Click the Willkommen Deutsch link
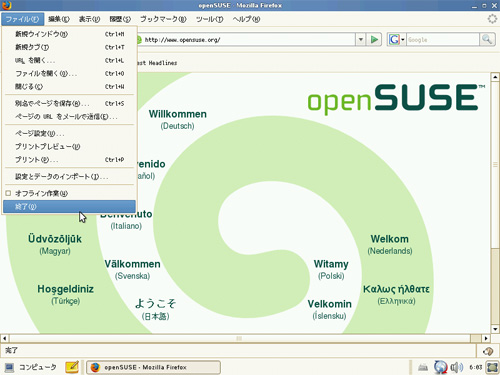This screenshot has height=375, width=500. [178, 119]
